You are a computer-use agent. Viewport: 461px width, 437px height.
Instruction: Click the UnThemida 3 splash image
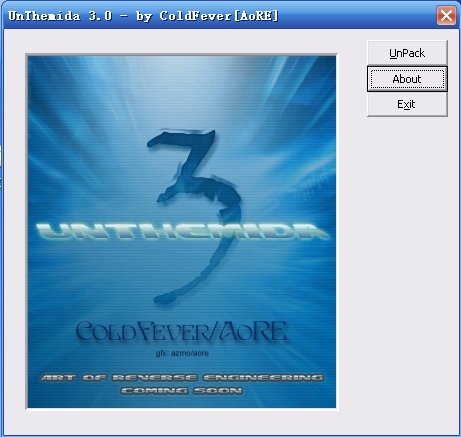coord(182,232)
